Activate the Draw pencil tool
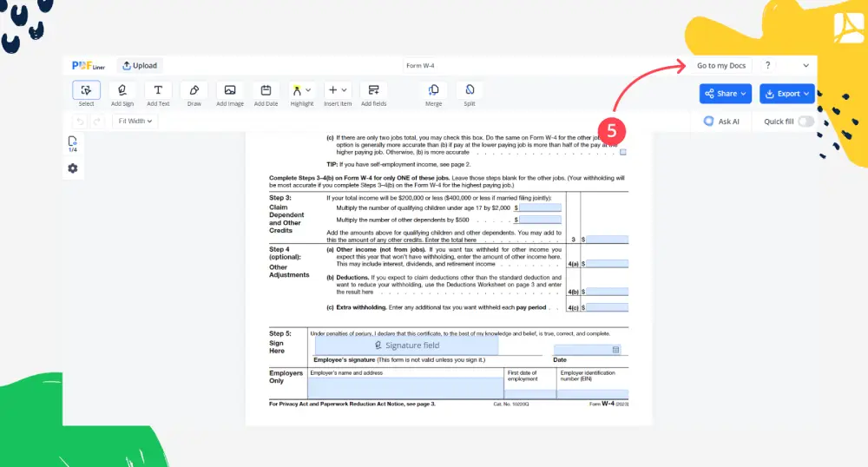The height and width of the screenshot is (467, 868). tap(194, 90)
